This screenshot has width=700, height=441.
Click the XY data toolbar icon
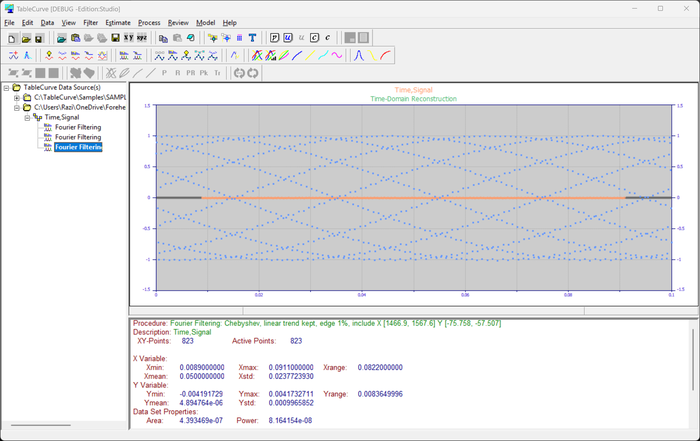(129, 38)
